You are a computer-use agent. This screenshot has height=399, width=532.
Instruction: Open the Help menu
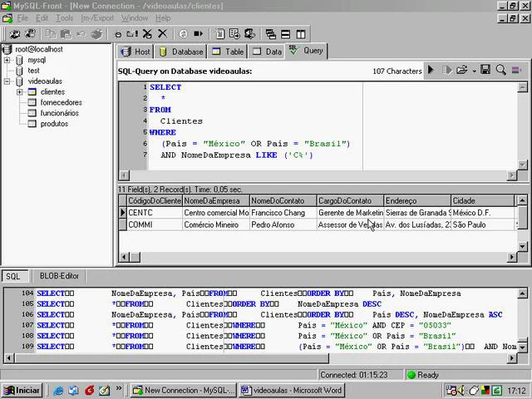(163, 18)
